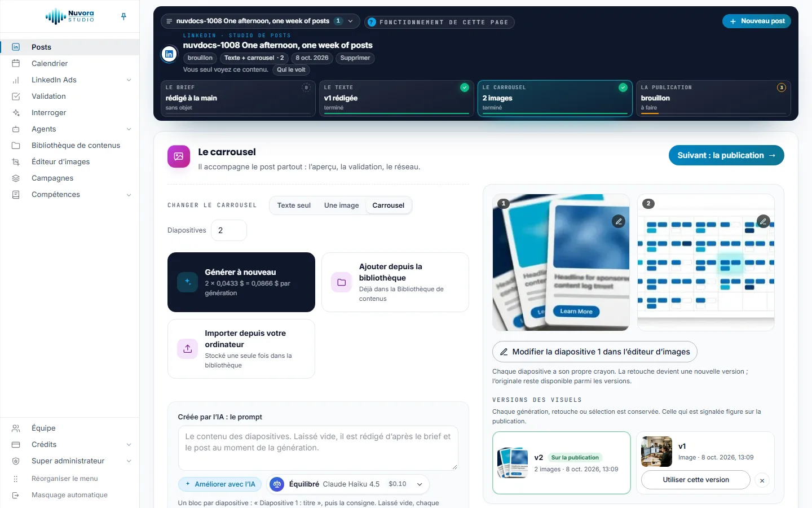The width and height of the screenshot is (812, 508).
Task: Remove version v1 with the x button
Action: point(762,480)
